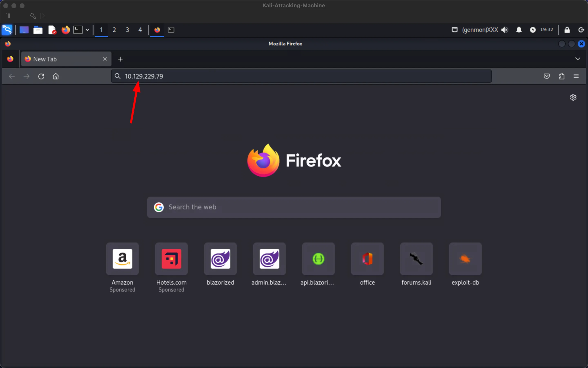Click the 19:32 panel clock
Viewport: 588px width, 368px height.
click(547, 30)
